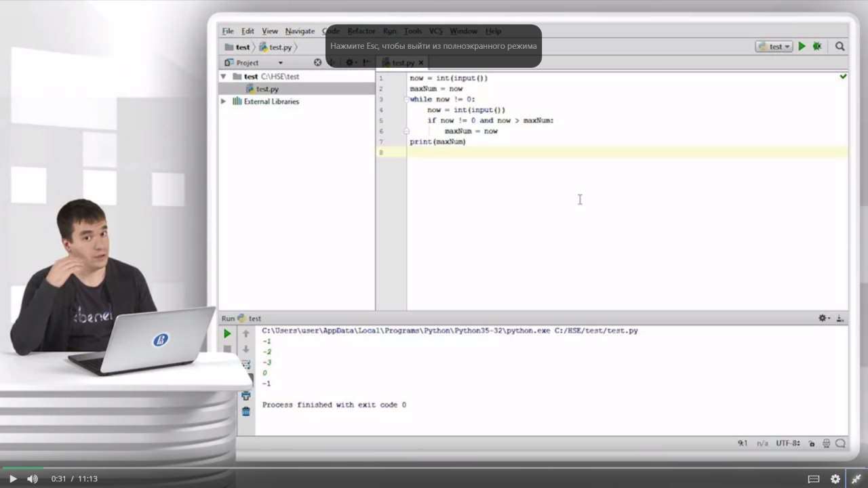
Task: Click the green inspection checkmark in editor
Action: click(843, 77)
